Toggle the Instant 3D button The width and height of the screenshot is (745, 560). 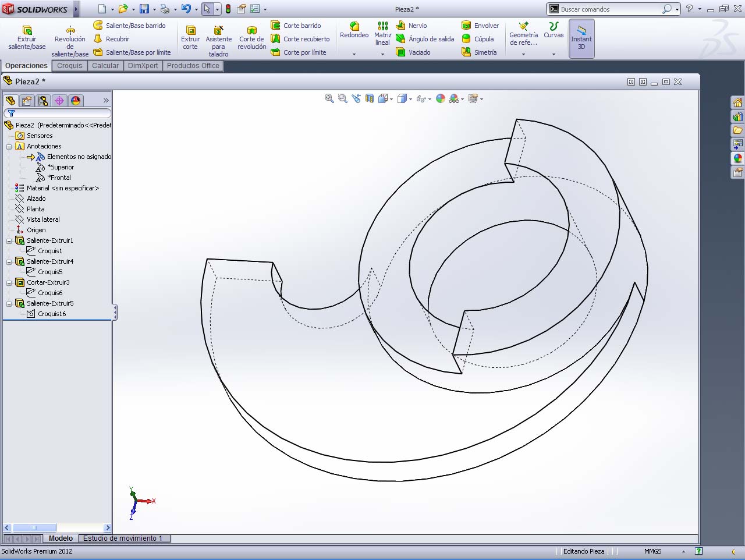581,38
